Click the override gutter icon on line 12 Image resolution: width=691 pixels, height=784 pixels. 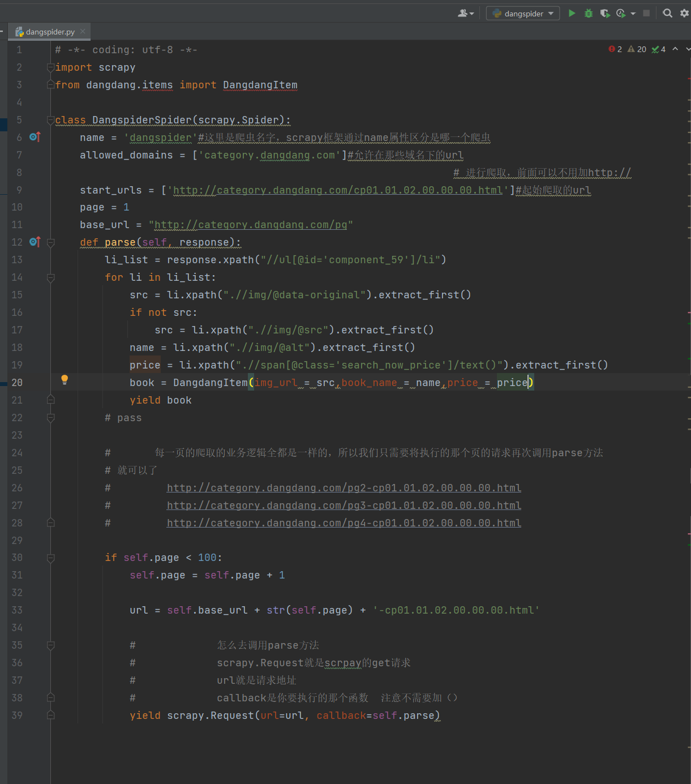tap(35, 242)
